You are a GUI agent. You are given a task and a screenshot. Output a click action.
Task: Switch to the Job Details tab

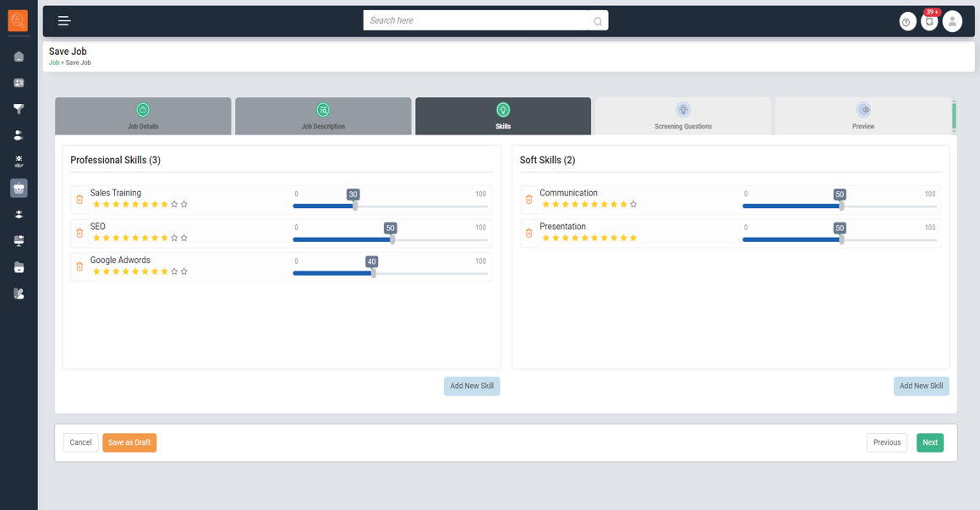point(143,117)
